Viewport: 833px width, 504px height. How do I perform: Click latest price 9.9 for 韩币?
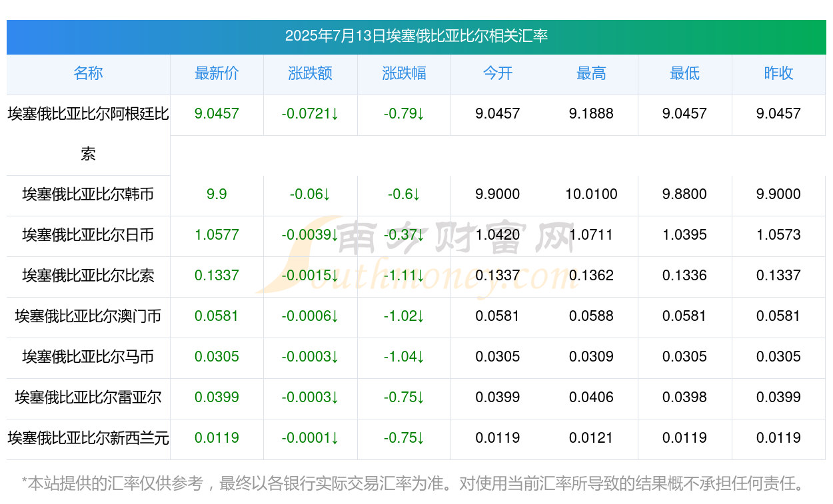(x=217, y=194)
